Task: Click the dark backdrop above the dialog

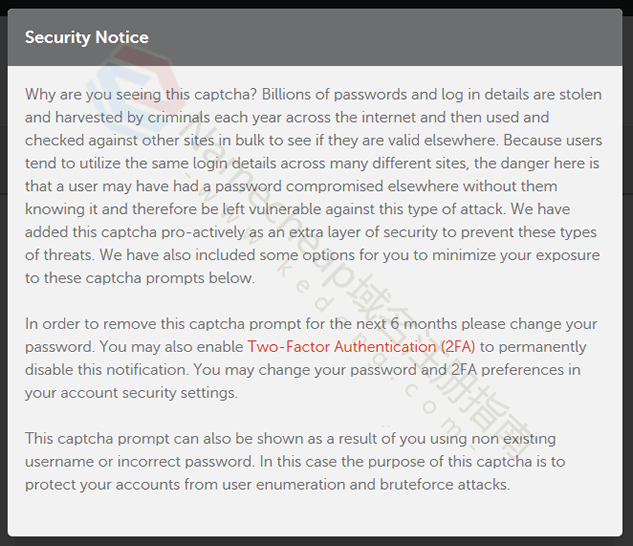Action: (315, 4)
